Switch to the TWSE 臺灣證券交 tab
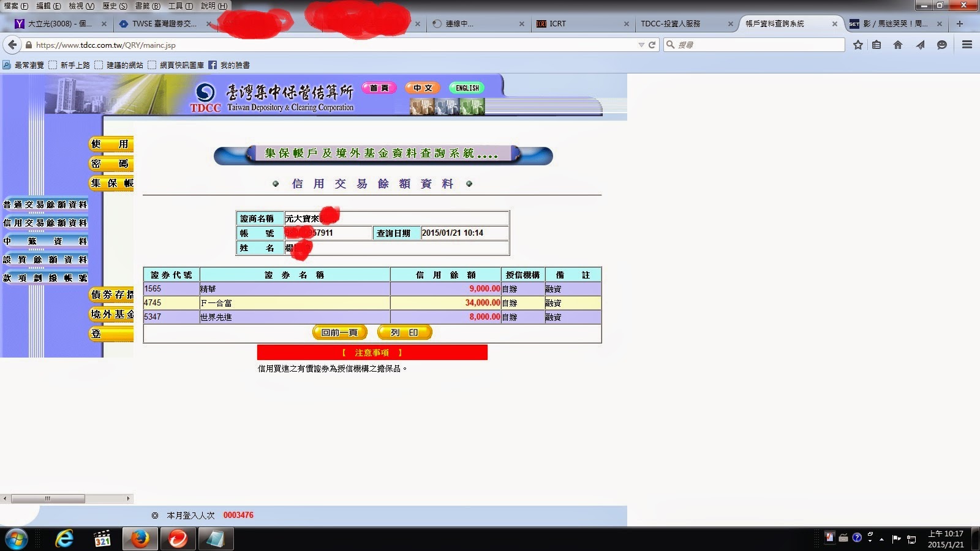The width and height of the screenshot is (980, 551). click(x=164, y=24)
